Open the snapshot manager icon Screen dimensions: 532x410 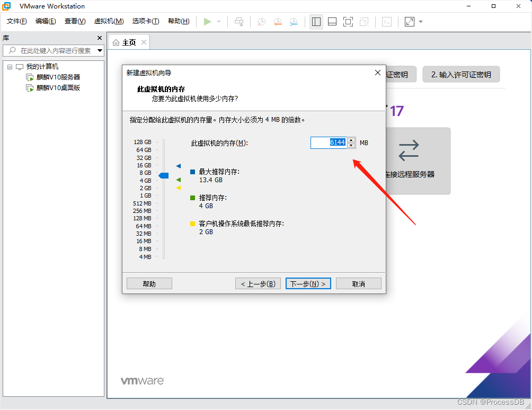[x=294, y=22]
